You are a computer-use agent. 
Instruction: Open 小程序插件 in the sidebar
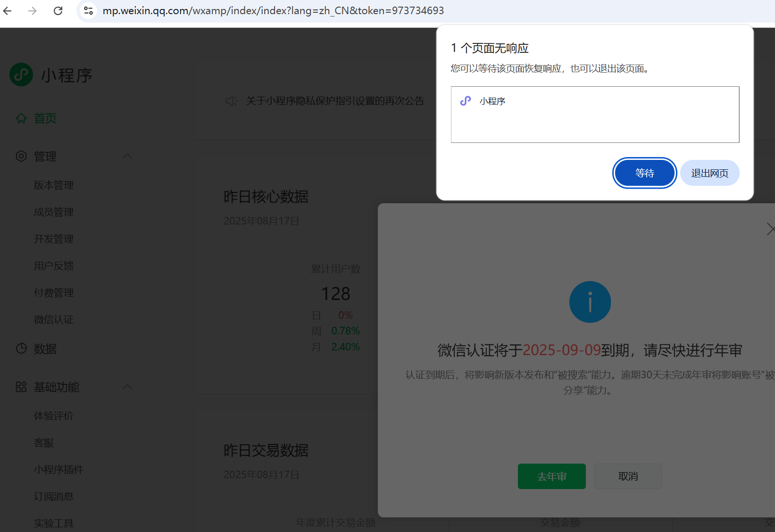click(58, 470)
